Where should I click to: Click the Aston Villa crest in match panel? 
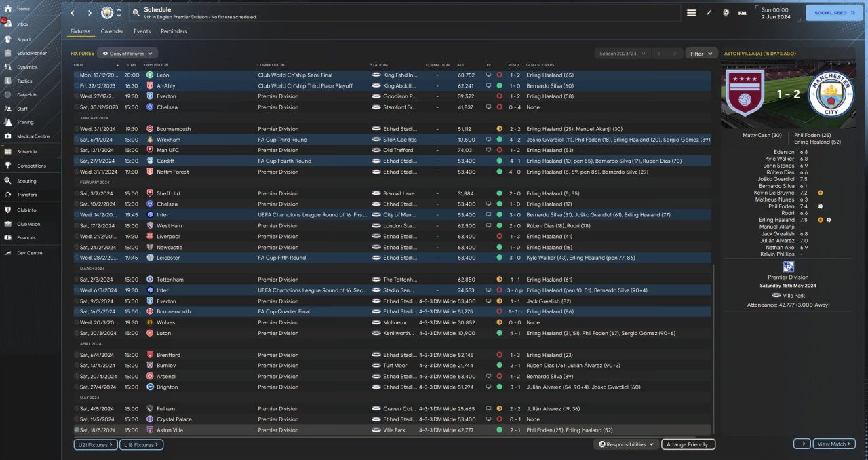[x=745, y=94]
